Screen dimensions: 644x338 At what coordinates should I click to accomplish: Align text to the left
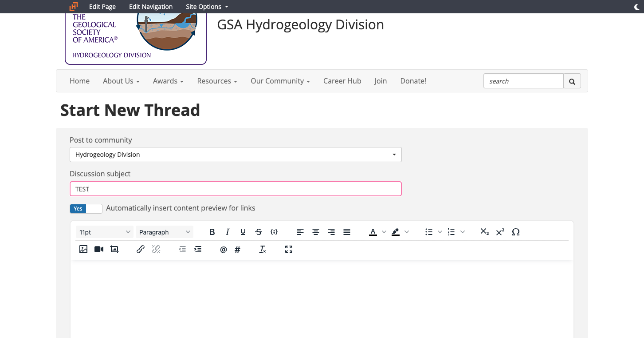click(x=300, y=232)
